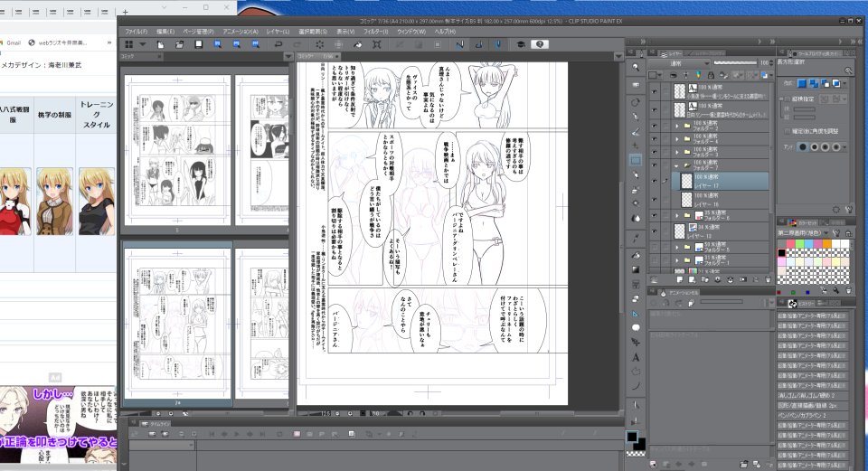Toggle visibility of レイヤー 12
Screen dimensions: 868x471
pos(655,231)
